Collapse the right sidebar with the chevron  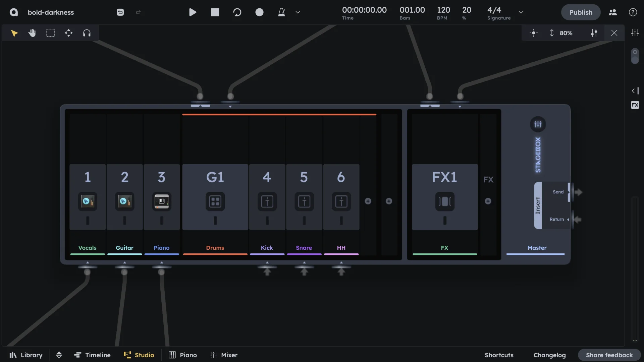[634, 90]
